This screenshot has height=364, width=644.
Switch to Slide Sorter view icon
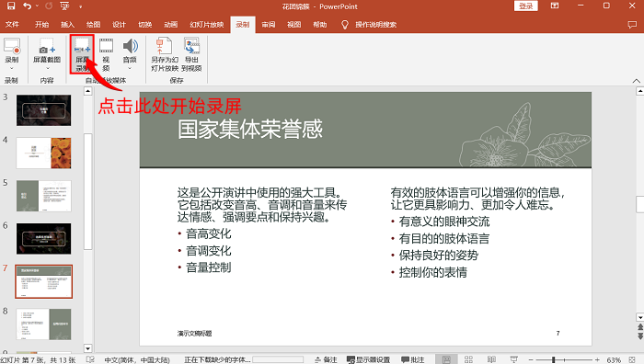pyautogui.click(x=468, y=359)
